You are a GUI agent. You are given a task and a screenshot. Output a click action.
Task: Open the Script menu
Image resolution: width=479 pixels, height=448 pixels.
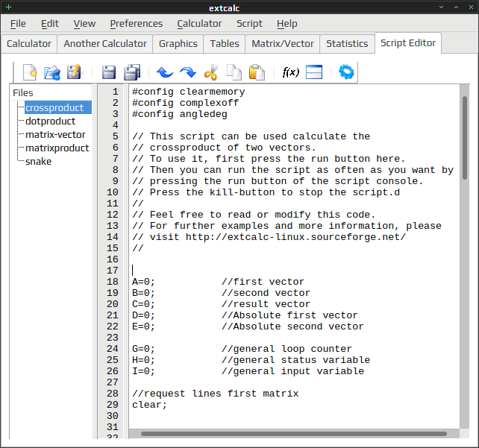click(x=249, y=24)
